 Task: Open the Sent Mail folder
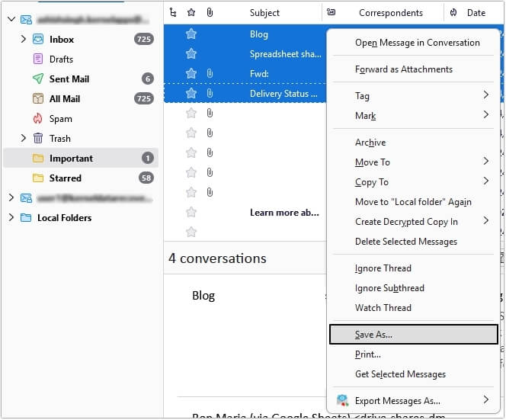click(69, 79)
